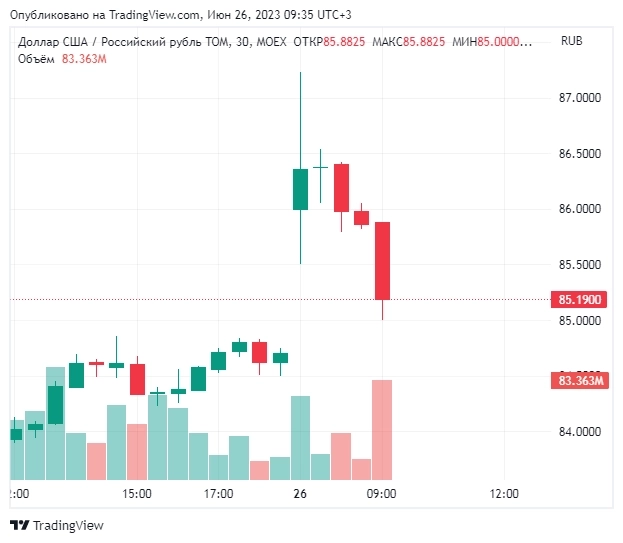Click the tallest red volume bar
The width and height of the screenshot is (623, 543).
382,430
